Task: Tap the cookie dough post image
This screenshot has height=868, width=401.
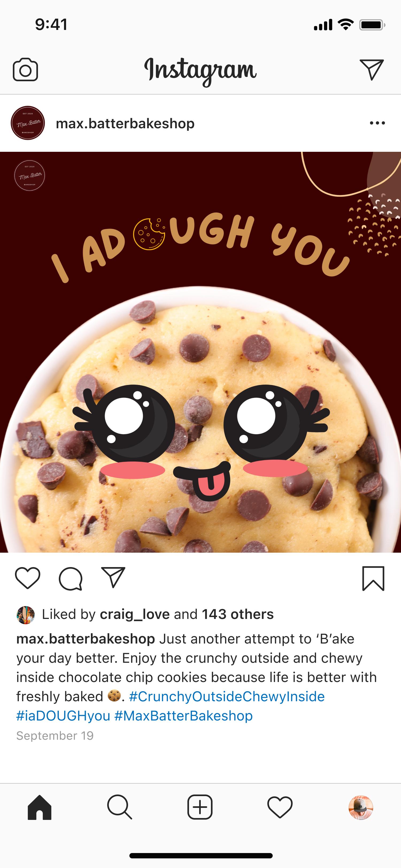Action: pyautogui.click(x=200, y=352)
